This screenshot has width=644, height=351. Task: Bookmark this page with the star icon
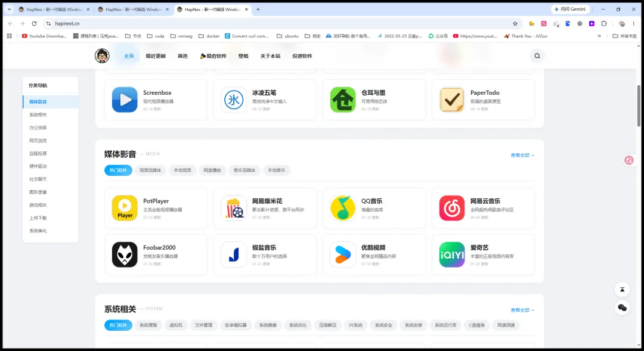[x=515, y=24]
